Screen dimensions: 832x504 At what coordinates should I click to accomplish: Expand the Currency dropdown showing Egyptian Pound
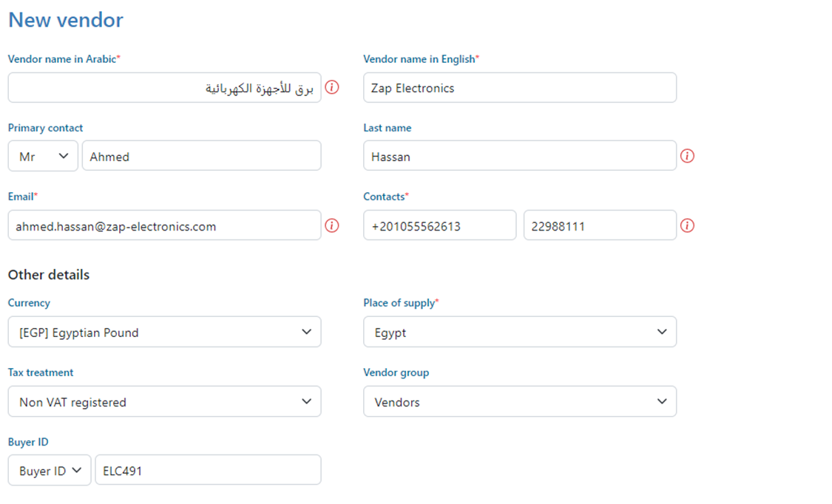coord(164,332)
